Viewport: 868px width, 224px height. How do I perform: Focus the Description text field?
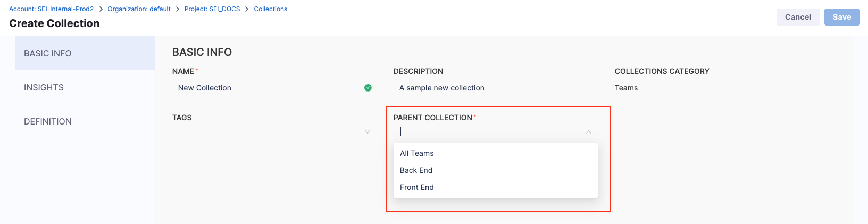click(495, 88)
